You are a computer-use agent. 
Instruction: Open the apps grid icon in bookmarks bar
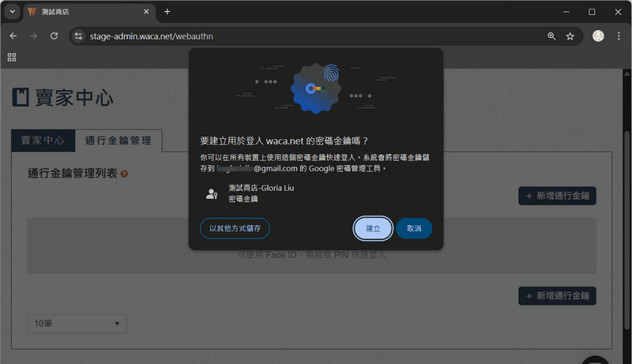[x=12, y=57]
